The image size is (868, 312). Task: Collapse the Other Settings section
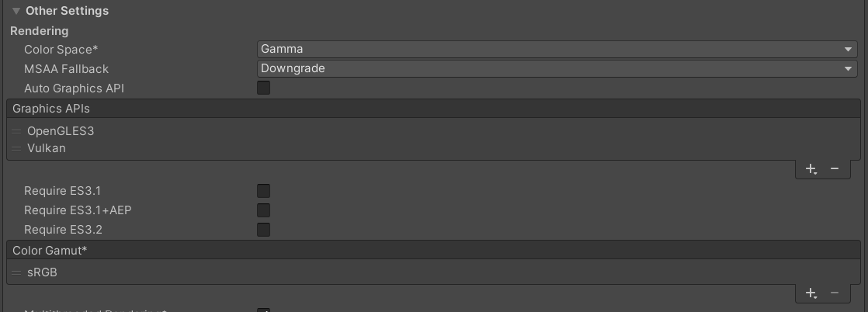(x=16, y=12)
